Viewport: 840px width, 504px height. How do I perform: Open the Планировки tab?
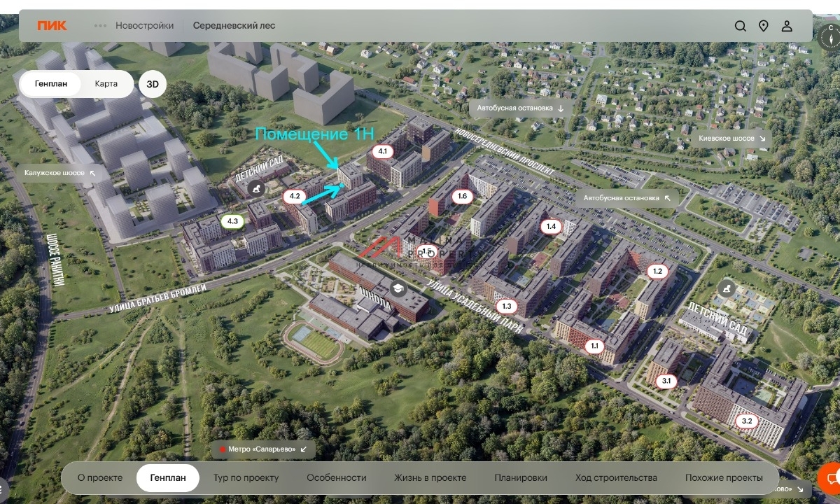520,478
